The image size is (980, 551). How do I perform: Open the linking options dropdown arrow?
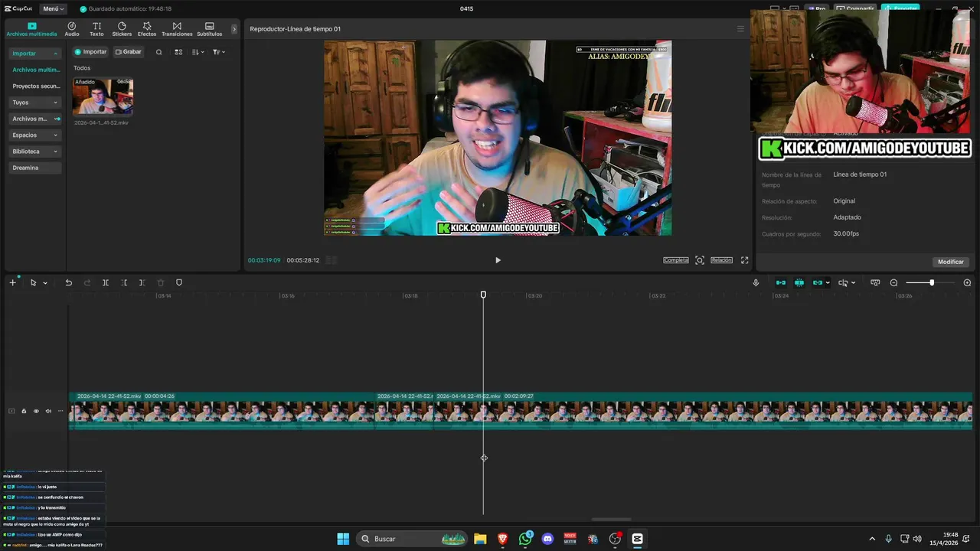coord(828,283)
